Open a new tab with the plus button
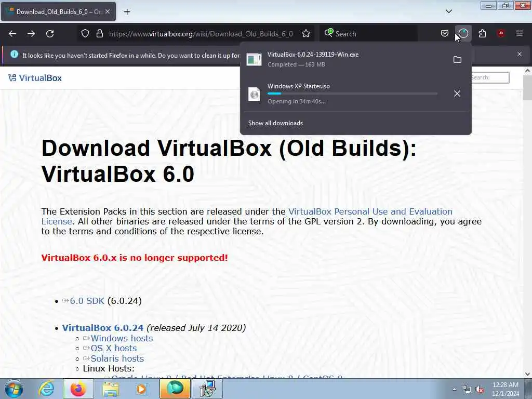 [x=127, y=12]
